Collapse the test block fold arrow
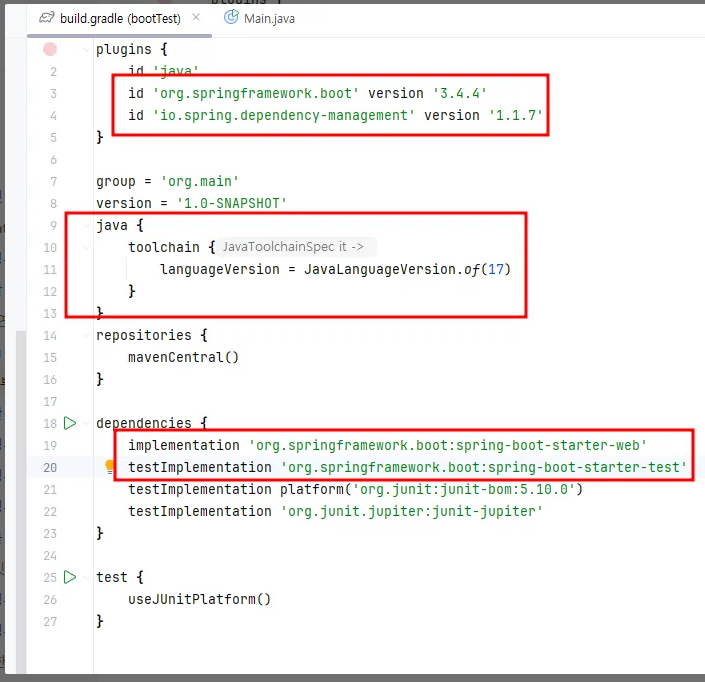The height and width of the screenshot is (682, 705). (86, 577)
